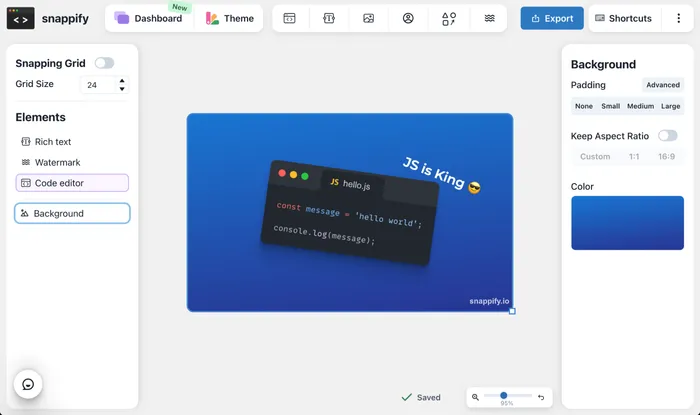Select the Code editor element
The height and width of the screenshot is (415, 700).
pos(72,183)
